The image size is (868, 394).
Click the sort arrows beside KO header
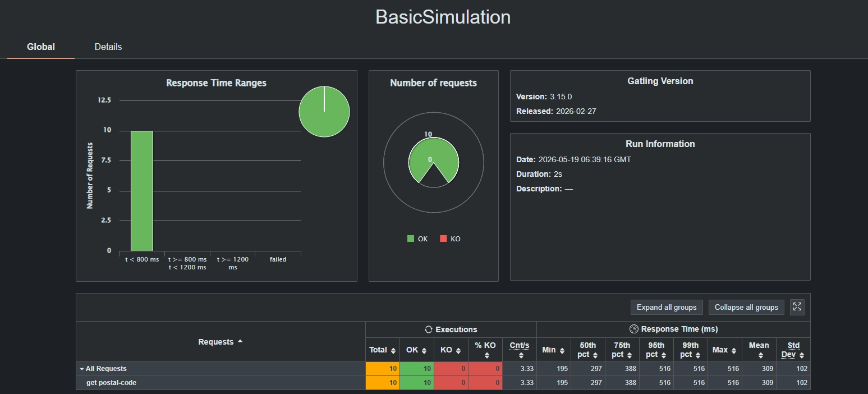458,351
